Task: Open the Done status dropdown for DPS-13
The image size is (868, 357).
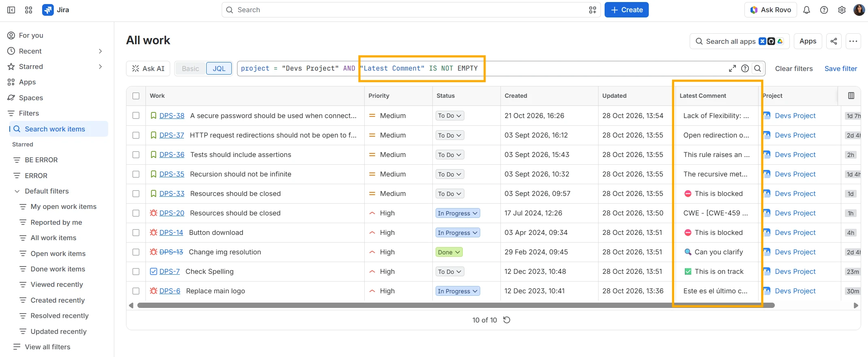Action: (x=449, y=252)
